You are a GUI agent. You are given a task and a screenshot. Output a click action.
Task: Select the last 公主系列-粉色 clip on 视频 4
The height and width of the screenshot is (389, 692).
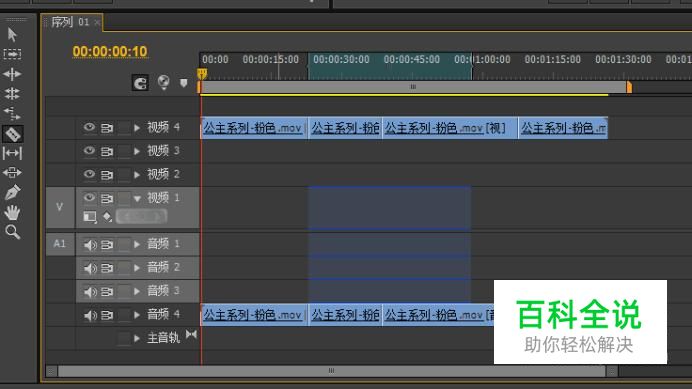click(563, 128)
